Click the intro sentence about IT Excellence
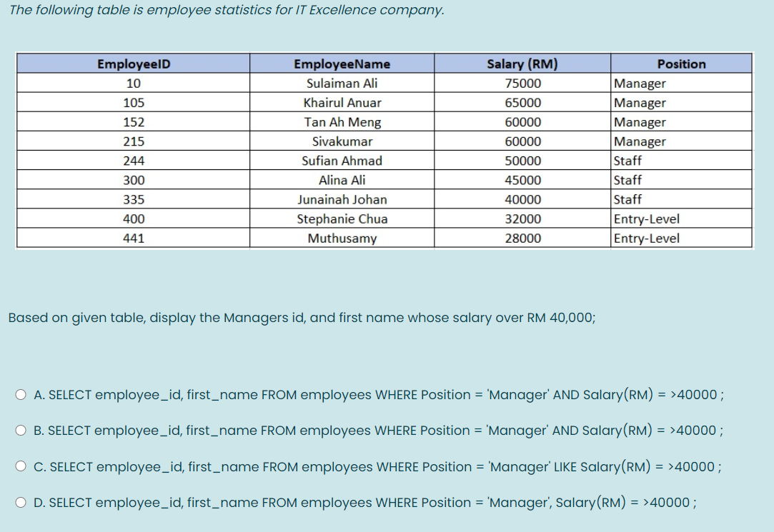774x532 pixels. click(227, 10)
